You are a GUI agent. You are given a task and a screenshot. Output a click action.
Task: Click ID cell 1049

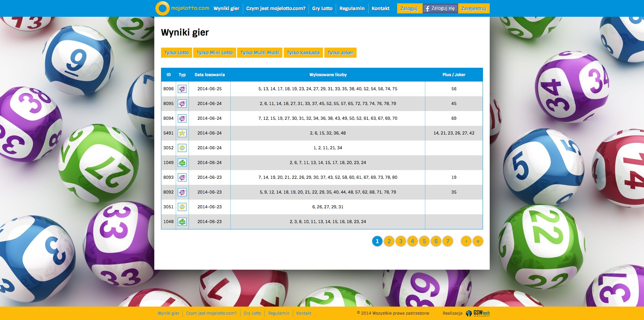click(x=168, y=163)
